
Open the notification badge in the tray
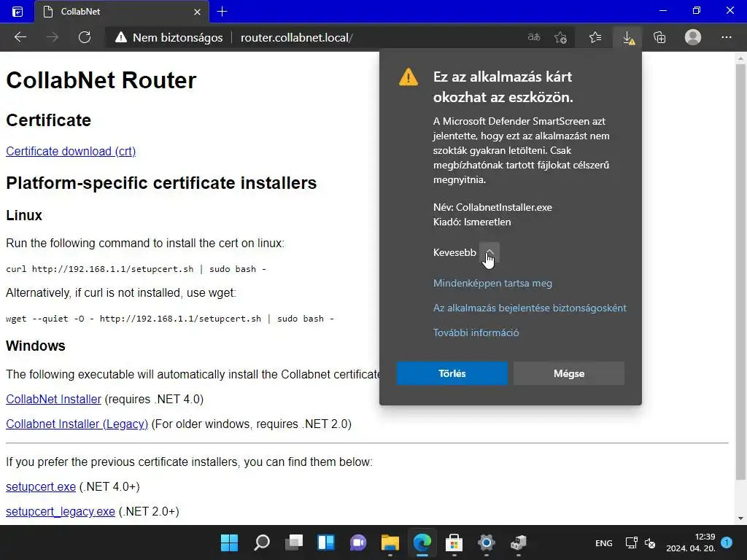(x=727, y=542)
